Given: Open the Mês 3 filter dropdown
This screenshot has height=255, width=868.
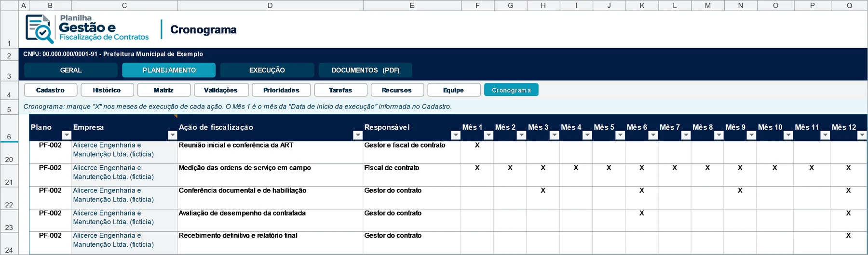Looking at the screenshot, I should [x=554, y=135].
